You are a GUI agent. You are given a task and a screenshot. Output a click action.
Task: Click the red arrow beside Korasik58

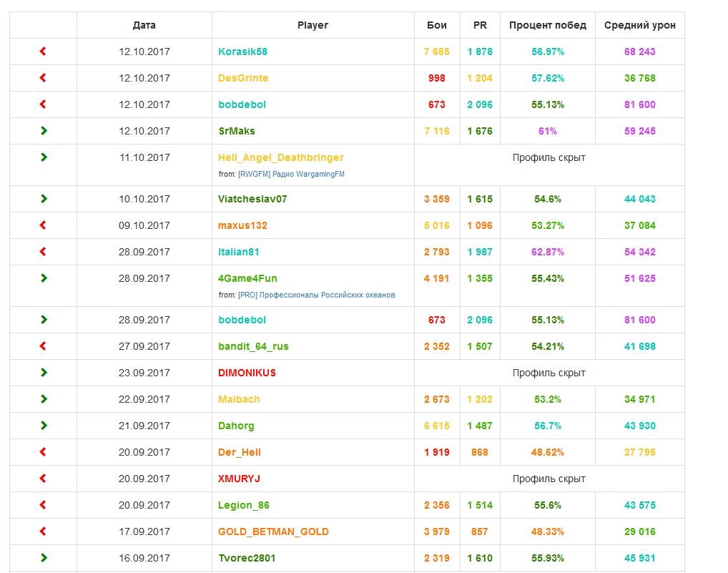pyautogui.click(x=43, y=52)
